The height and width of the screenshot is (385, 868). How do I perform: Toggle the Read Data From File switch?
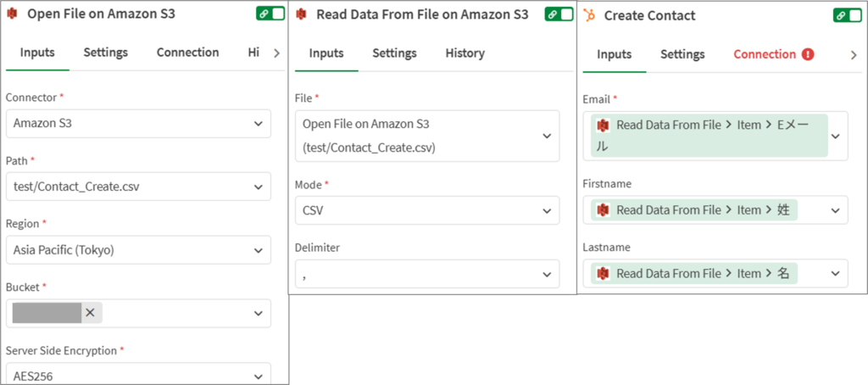click(x=559, y=14)
